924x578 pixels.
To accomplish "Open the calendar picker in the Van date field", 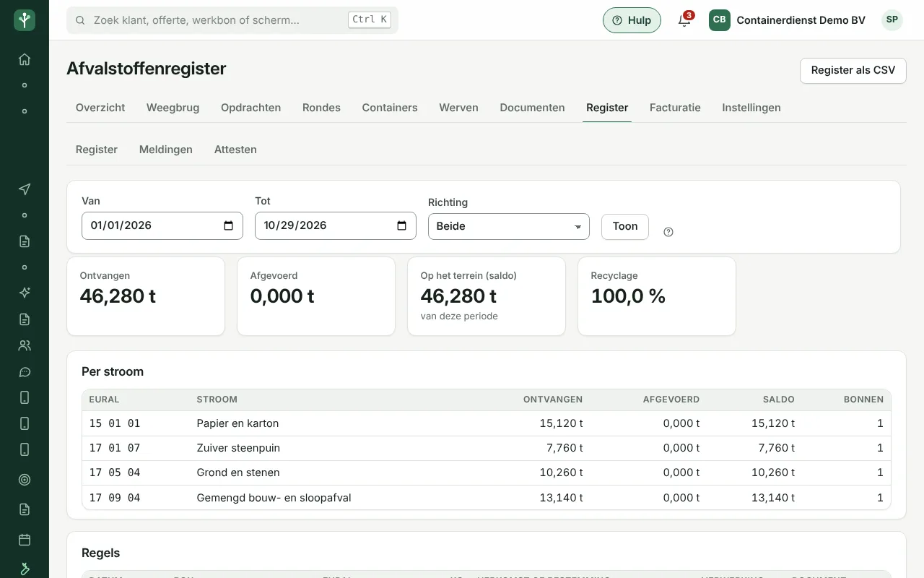I will [x=229, y=225].
